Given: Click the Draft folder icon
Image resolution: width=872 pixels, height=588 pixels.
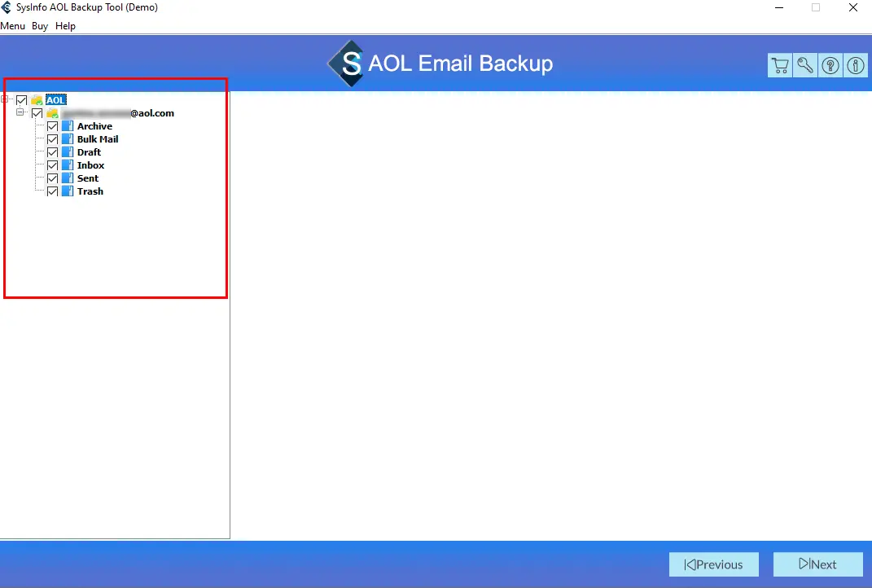Looking at the screenshot, I should [x=68, y=152].
